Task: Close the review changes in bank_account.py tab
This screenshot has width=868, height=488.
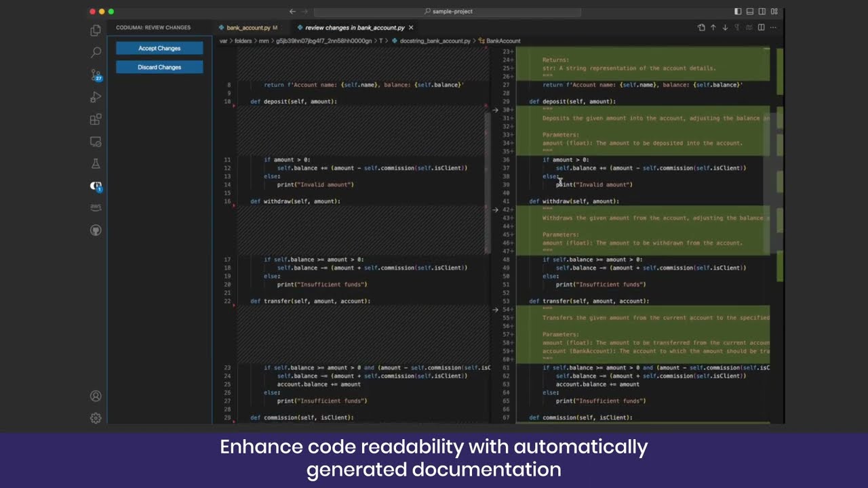Action: point(411,28)
